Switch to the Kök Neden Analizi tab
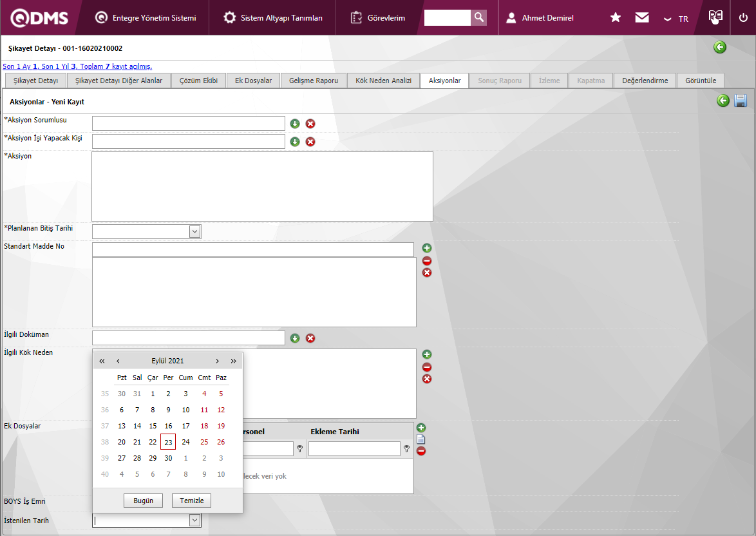 tap(383, 81)
